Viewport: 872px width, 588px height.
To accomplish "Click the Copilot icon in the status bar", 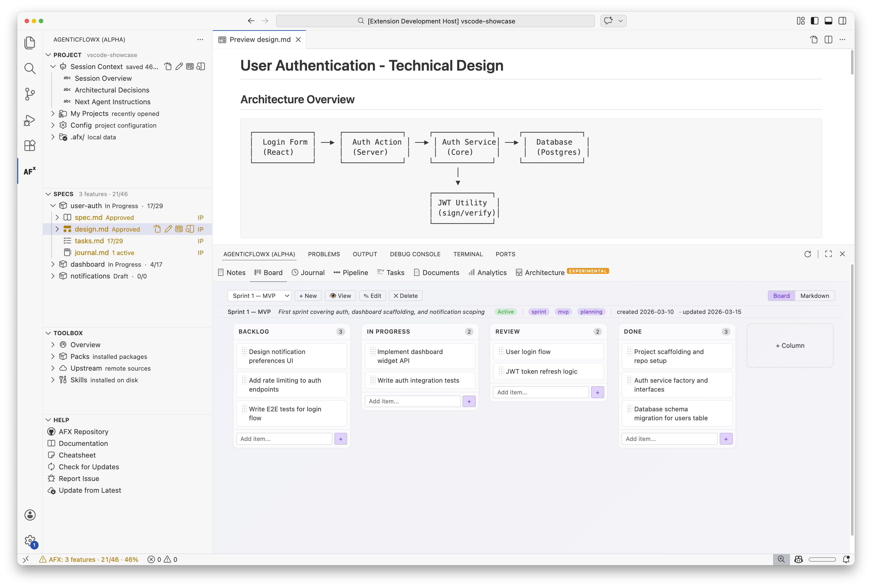I will pyautogui.click(x=799, y=559).
